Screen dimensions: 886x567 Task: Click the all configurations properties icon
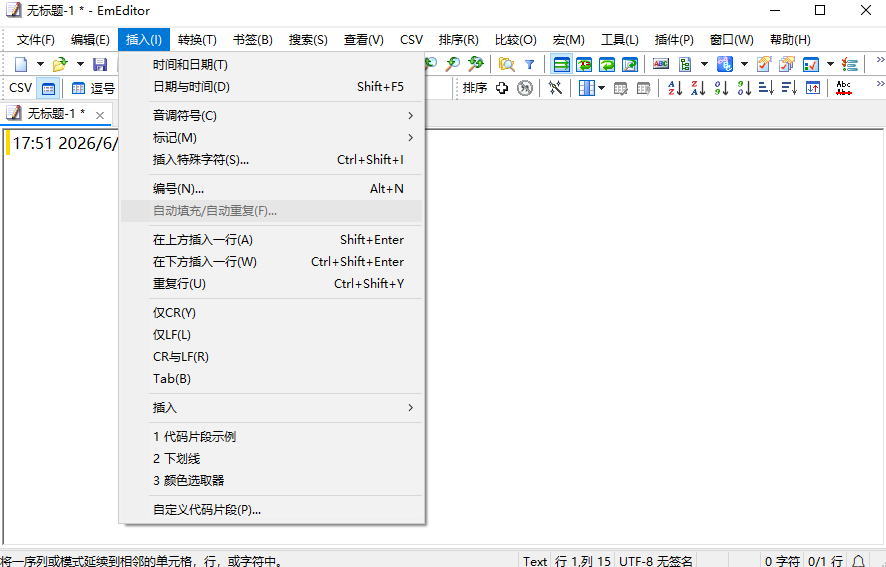(787, 64)
